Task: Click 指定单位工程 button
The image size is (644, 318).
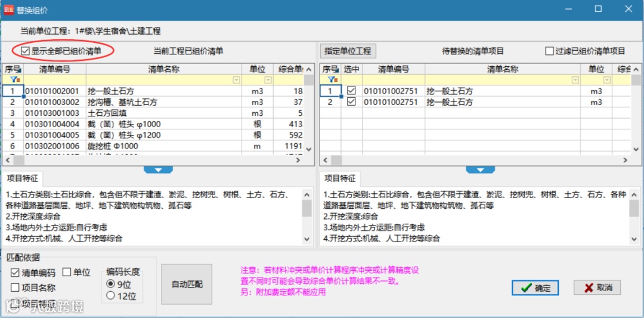Action: tap(348, 51)
